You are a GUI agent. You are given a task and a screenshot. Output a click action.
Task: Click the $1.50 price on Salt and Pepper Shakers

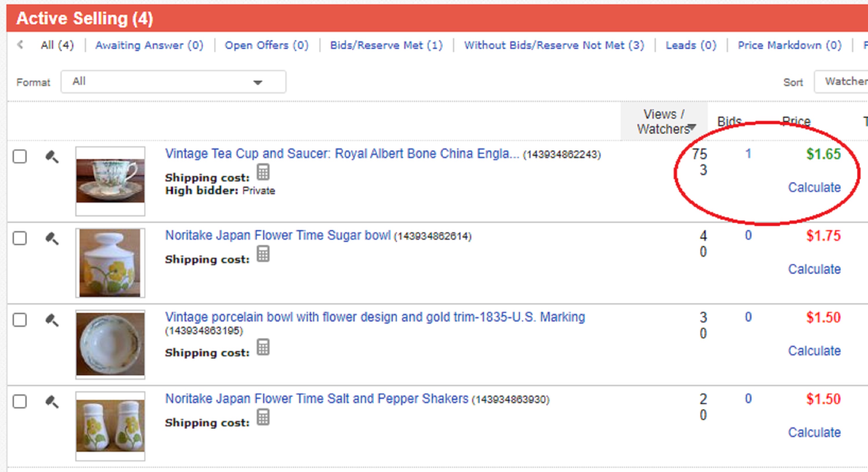pyautogui.click(x=823, y=399)
